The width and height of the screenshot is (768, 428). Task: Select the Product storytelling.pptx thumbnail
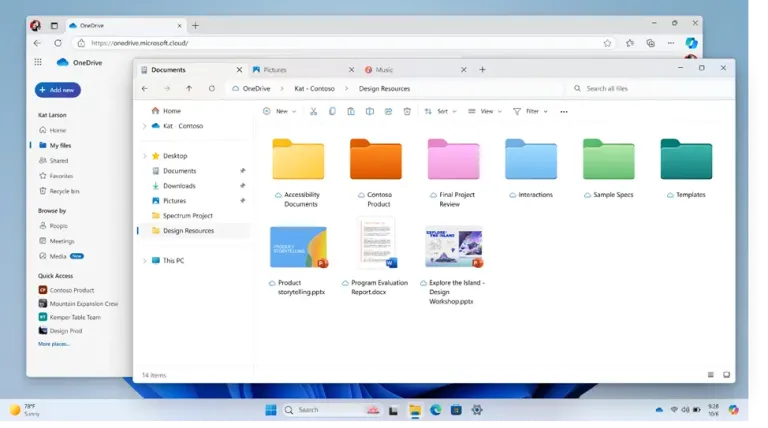[x=298, y=247]
